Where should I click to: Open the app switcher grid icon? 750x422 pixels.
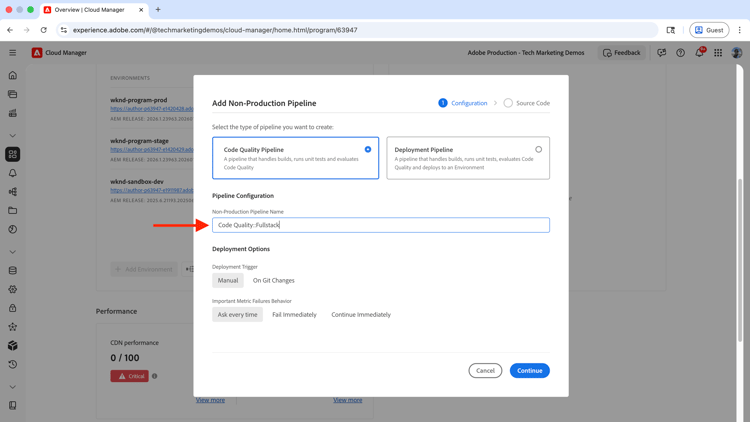tap(718, 53)
